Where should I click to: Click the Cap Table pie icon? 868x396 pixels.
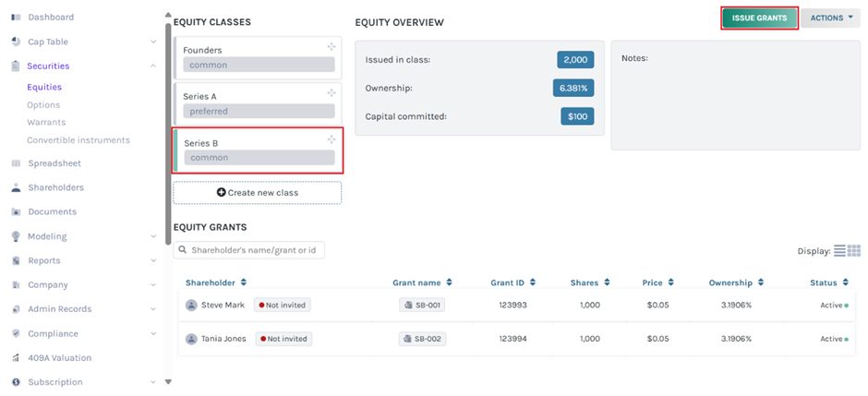tap(16, 42)
